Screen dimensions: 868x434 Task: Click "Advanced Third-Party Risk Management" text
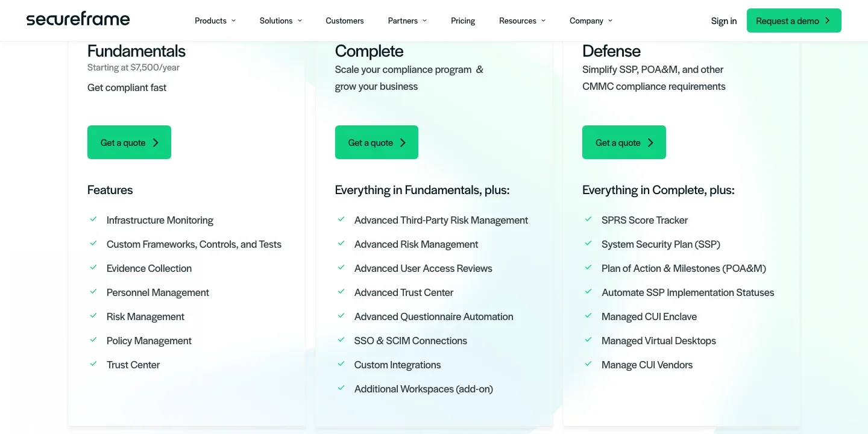coord(441,220)
